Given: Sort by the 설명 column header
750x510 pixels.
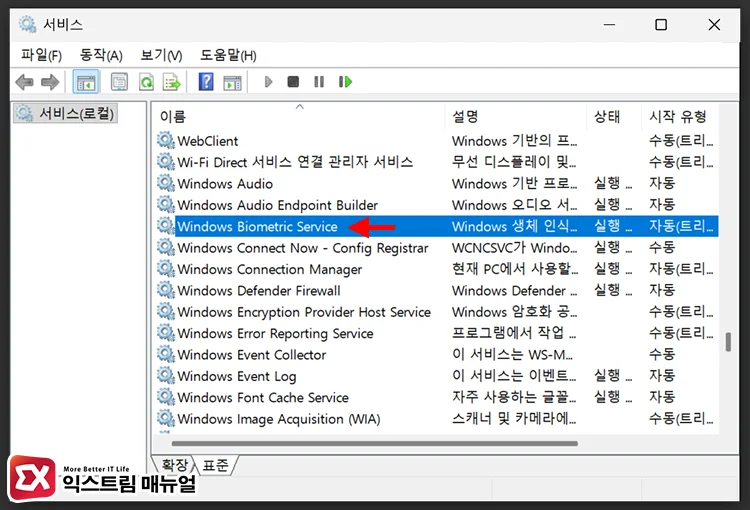Looking at the screenshot, I should click(516, 116).
